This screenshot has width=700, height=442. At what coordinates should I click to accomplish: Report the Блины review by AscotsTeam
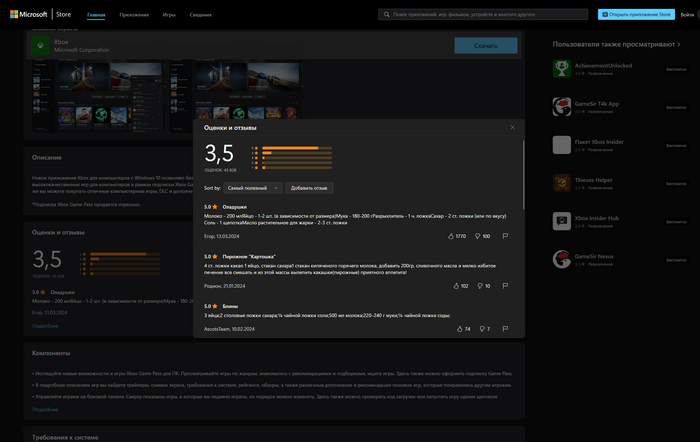pos(505,328)
